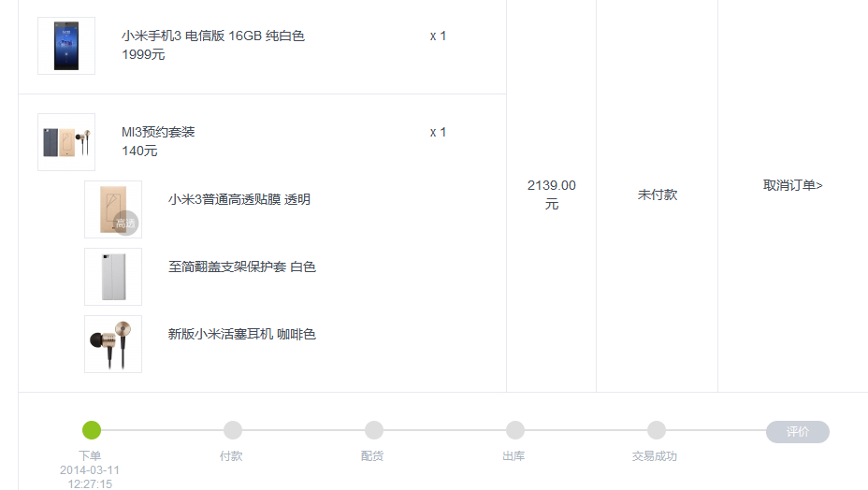Click the x 1 quantity for 小米手机3
Image resolution: width=868 pixels, height=490 pixels.
pyautogui.click(x=438, y=36)
